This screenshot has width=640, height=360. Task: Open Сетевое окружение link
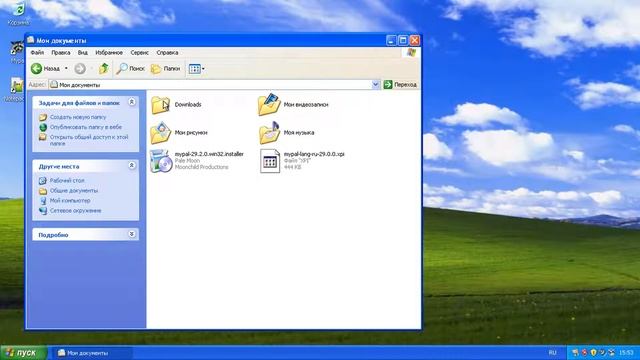click(76, 211)
